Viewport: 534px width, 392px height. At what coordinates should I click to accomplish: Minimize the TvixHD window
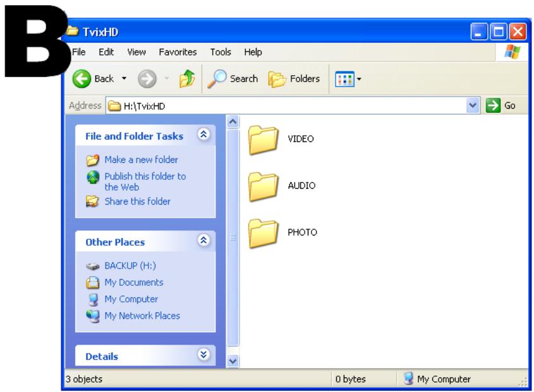(479, 32)
